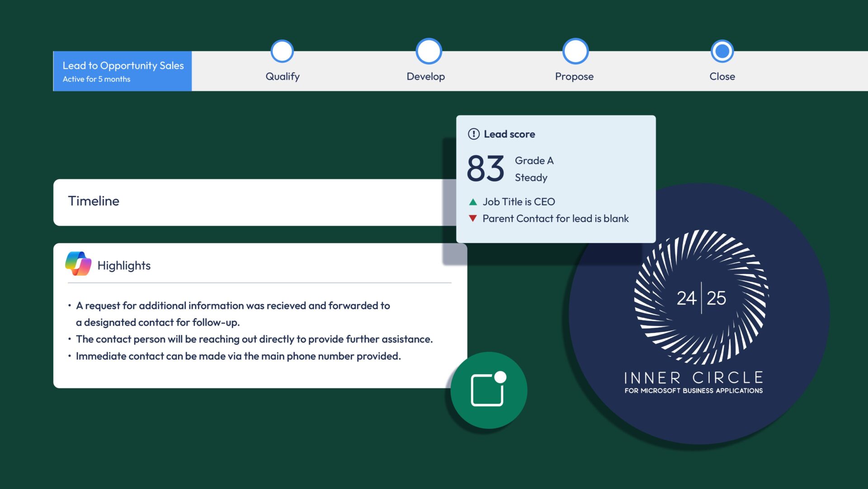Select the Develop stage circle
This screenshot has width=868, height=489.
point(429,51)
